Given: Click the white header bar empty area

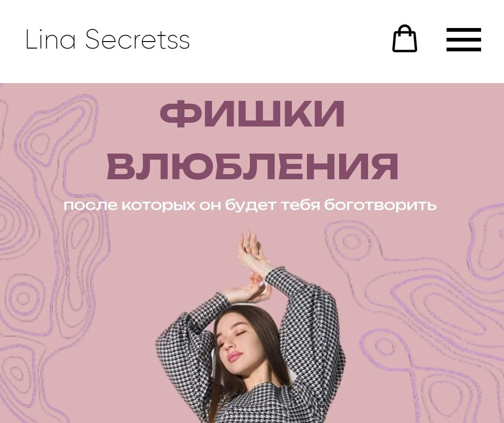Looking at the screenshot, I should [289, 40].
